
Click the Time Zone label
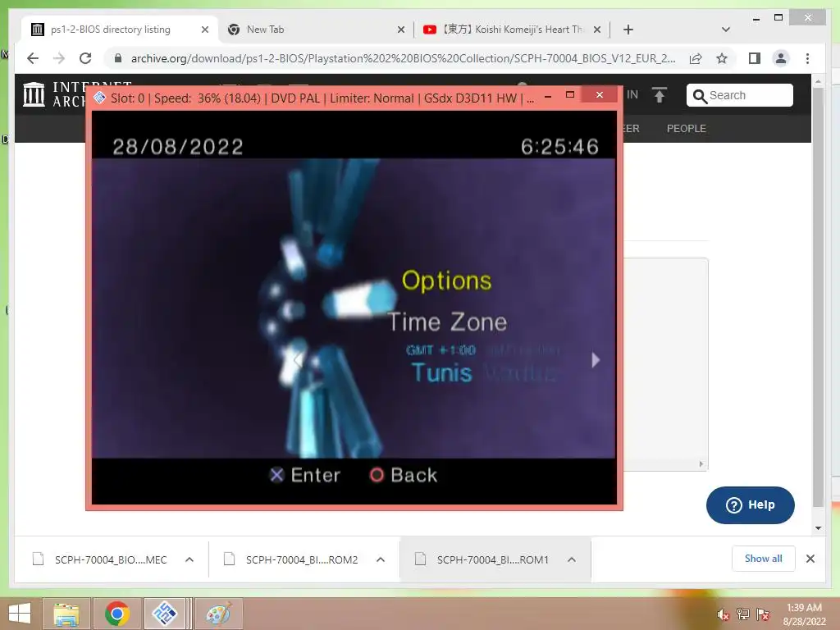click(447, 322)
